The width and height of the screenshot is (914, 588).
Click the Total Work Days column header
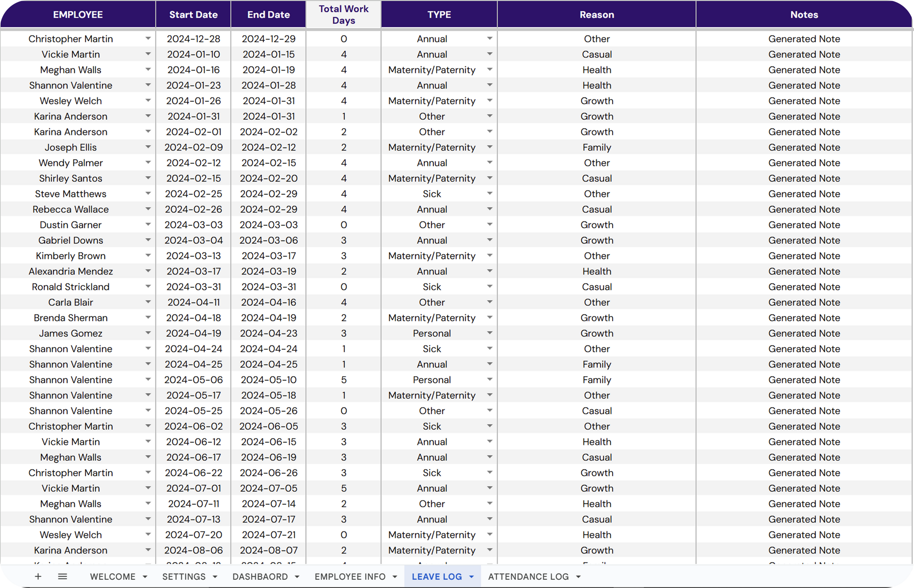pos(343,14)
